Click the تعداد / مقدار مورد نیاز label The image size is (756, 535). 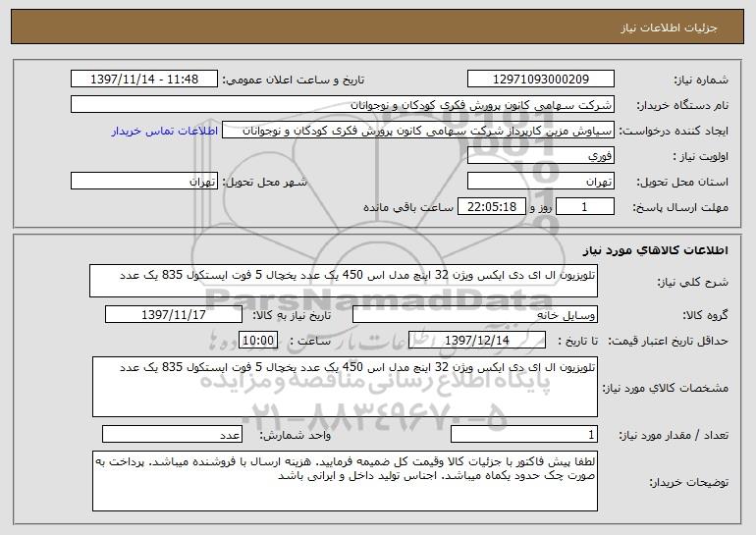674,435
